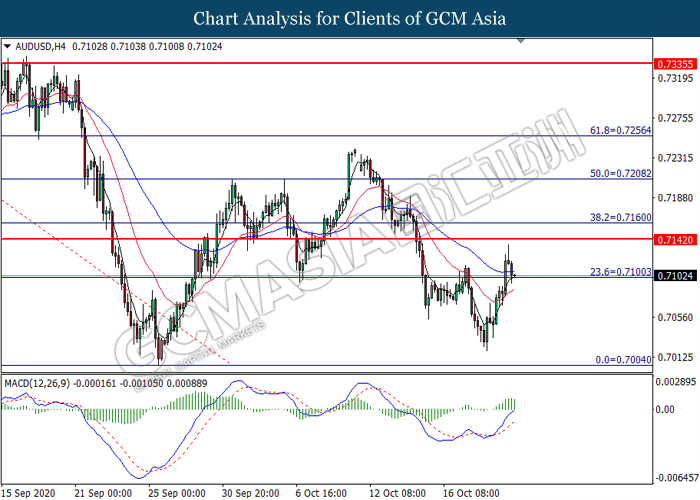Click the -0.006457 MACD axis value

[x=676, y=478]
